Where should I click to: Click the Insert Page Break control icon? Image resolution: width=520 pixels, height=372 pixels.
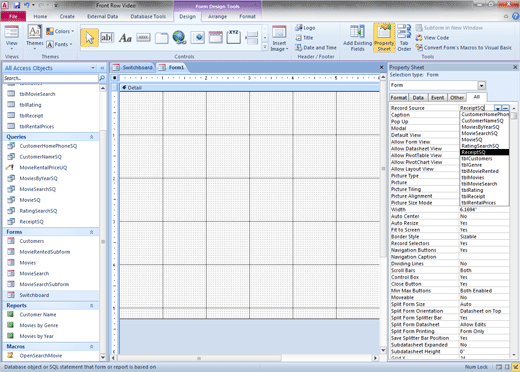click(x=252, y=38)
